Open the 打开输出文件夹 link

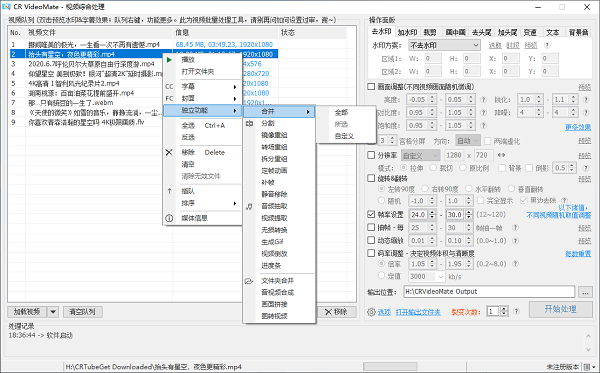pyautogui.click(x=418, y=312)
